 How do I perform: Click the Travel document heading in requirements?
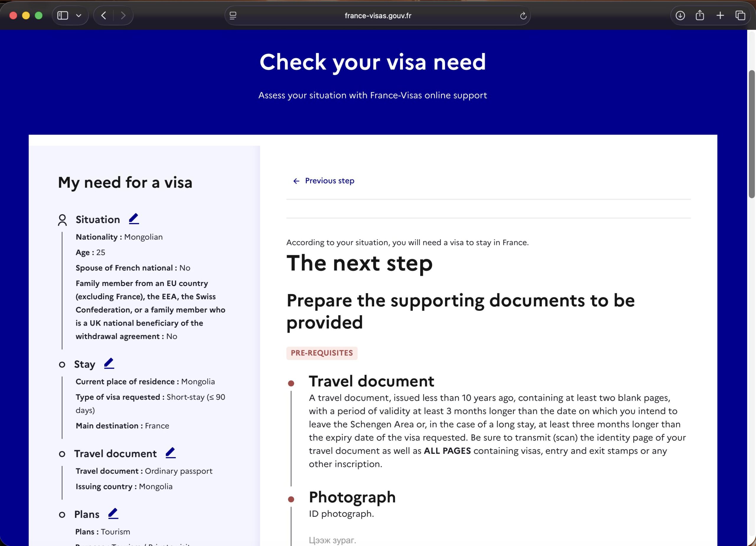coord(371,381)
